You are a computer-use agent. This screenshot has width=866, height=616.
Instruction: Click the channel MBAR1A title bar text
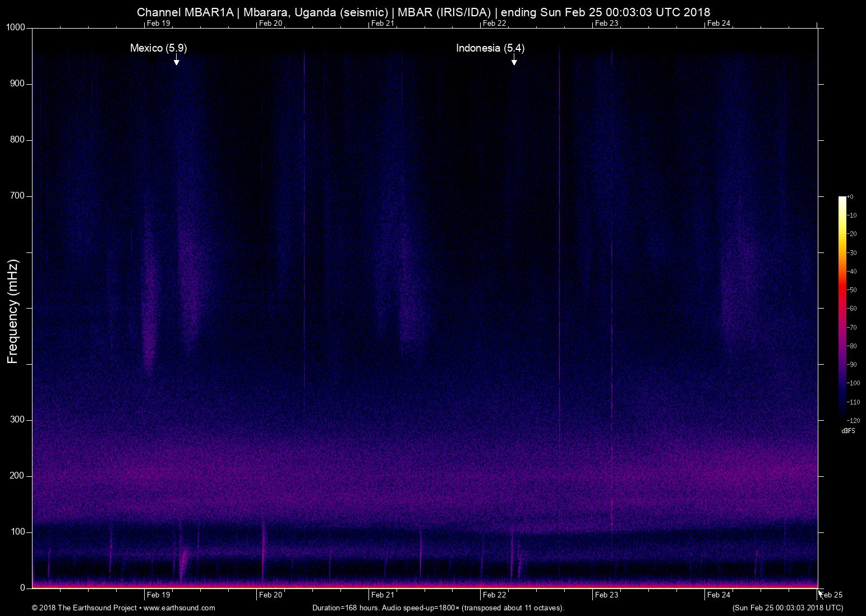click(x=423, y=11)
